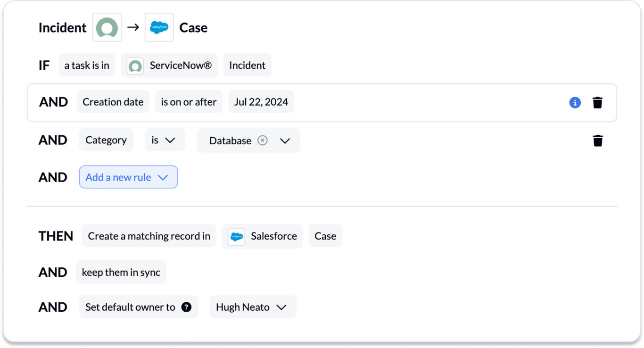Delete the Category rule using the trash icon
The height and width of the screenshot is (348, 644).
coord(598,140)
